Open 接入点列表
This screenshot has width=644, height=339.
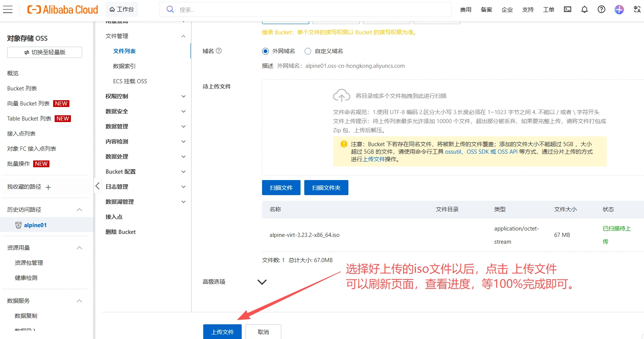(21, 134)
